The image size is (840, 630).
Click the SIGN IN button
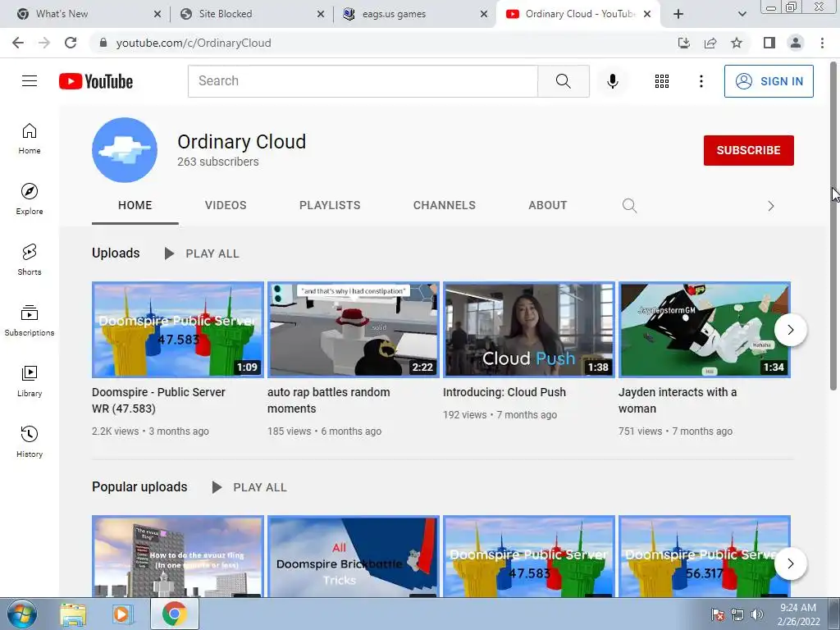pos(769,81)
